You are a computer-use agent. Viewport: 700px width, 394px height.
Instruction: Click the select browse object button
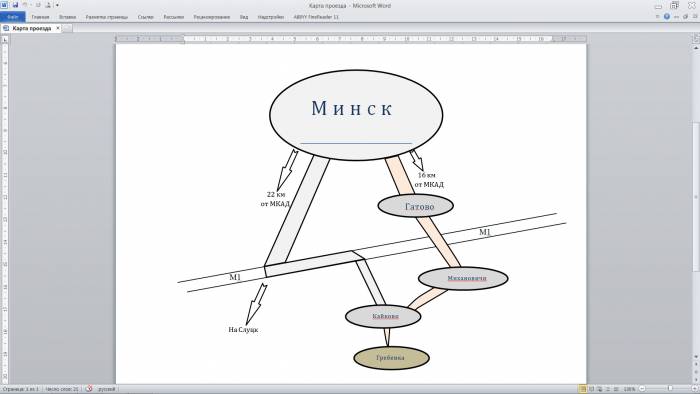(x=696, y=371)
